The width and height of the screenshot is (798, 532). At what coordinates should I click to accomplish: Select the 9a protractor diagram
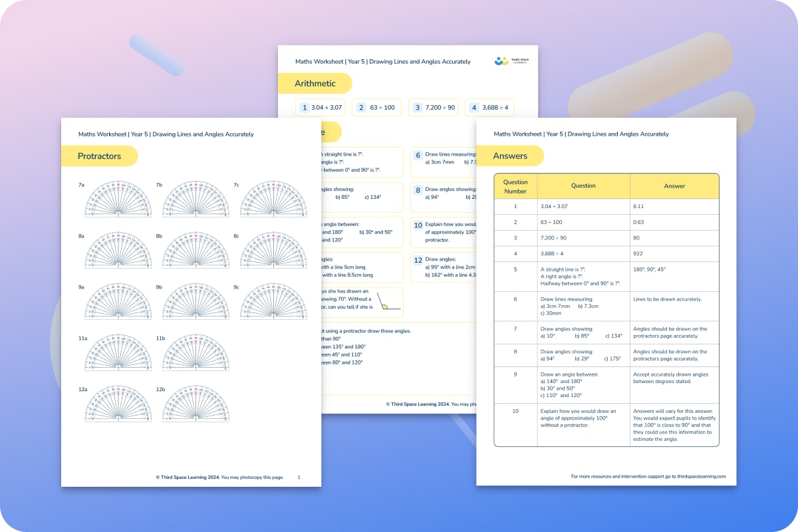tap(118, 303)
